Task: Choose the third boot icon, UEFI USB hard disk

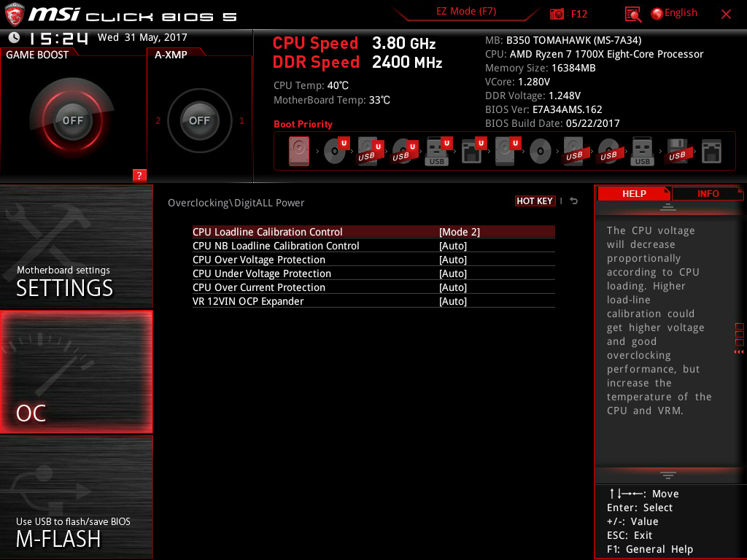Action: tap(371, 152)
